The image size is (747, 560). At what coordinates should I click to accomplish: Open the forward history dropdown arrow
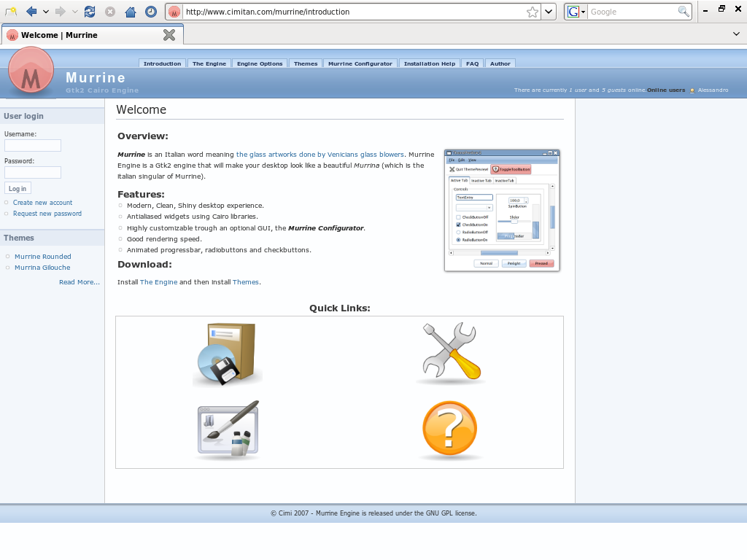point(75,12)
